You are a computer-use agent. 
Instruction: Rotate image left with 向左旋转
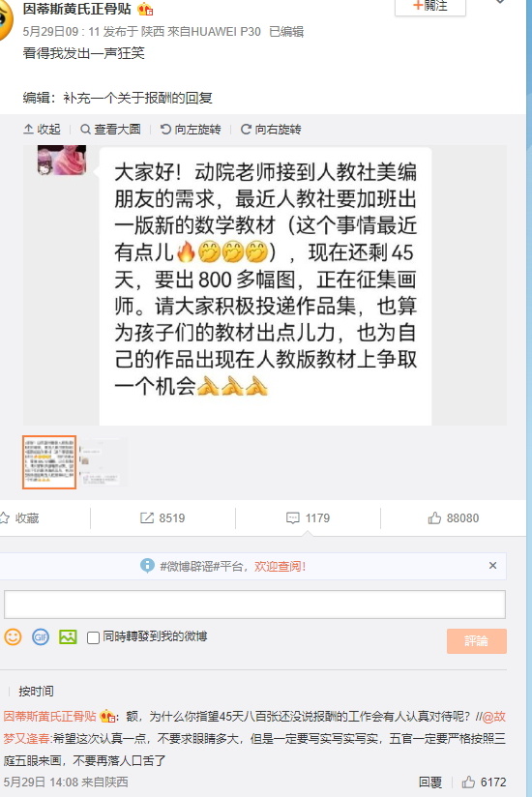click(191, 130)
